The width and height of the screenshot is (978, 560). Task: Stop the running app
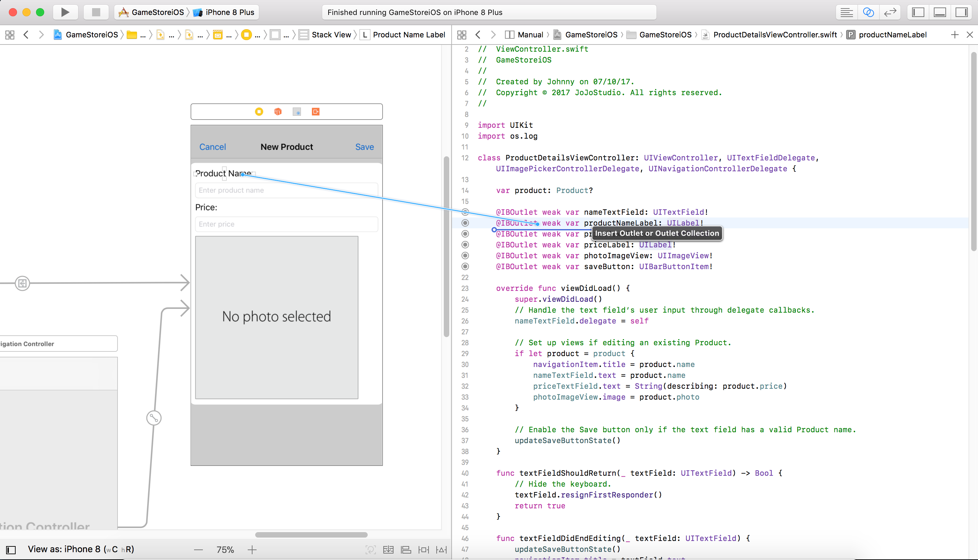coord(96,12)
